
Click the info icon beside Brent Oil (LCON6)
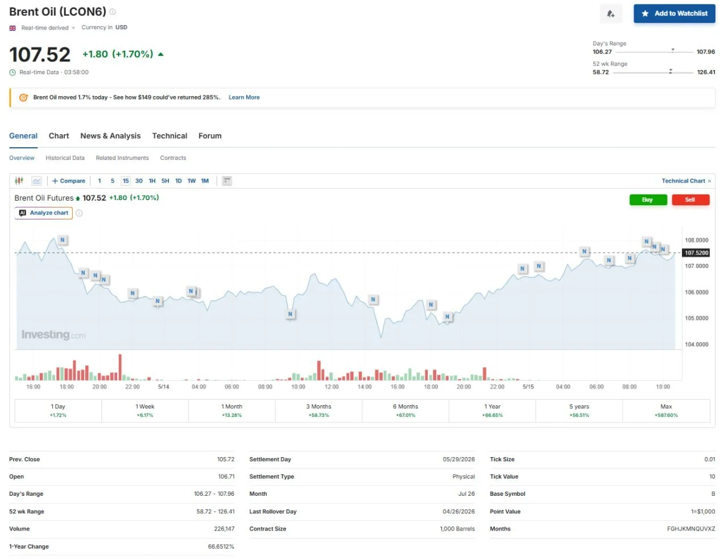tap(113, 12)
